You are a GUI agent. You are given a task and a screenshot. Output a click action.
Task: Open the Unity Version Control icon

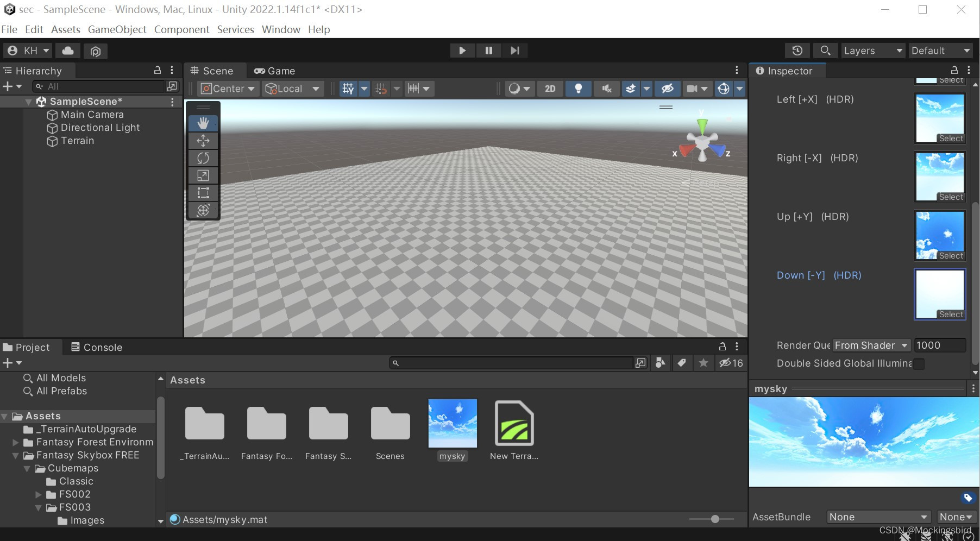point(96,51)
